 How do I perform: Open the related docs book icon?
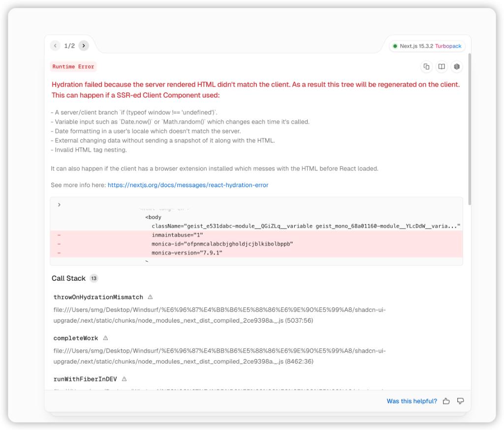click(x=441, y=66)
